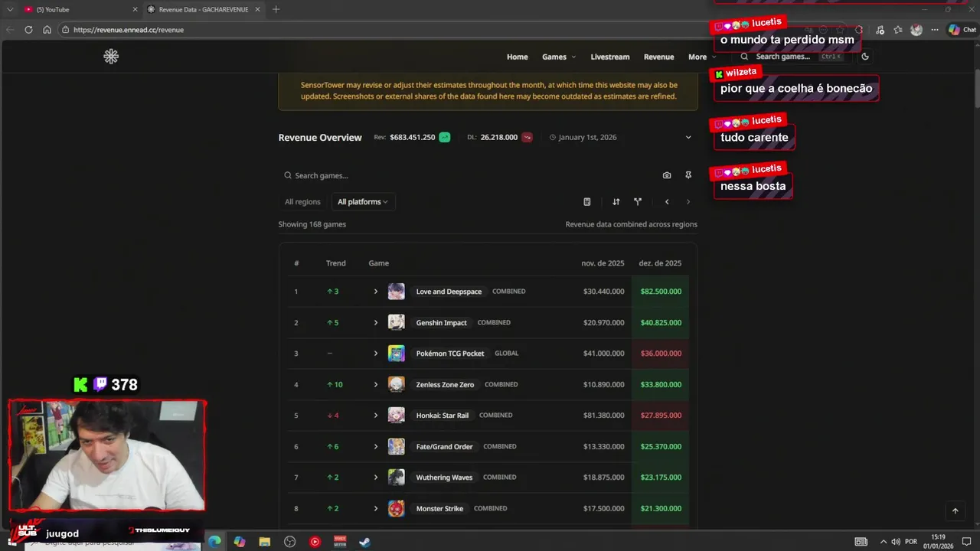Open browser settings three-dots menu

(935, 30)
